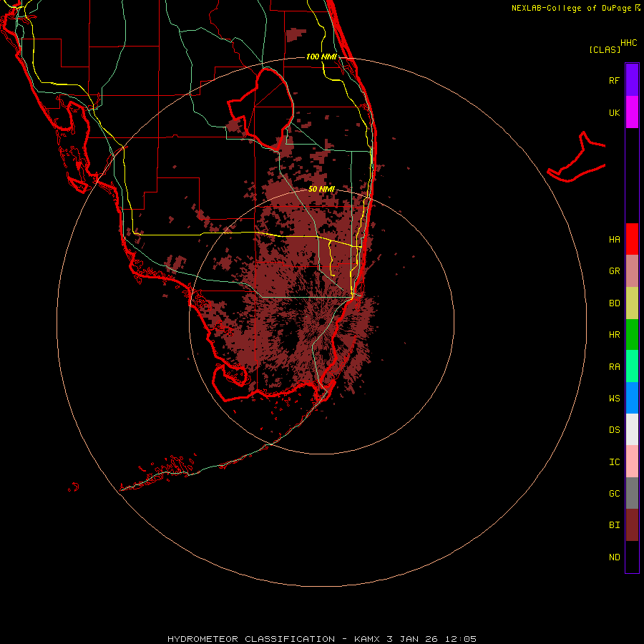
Task: Click the UK legend label
Action: pos(614,112)
